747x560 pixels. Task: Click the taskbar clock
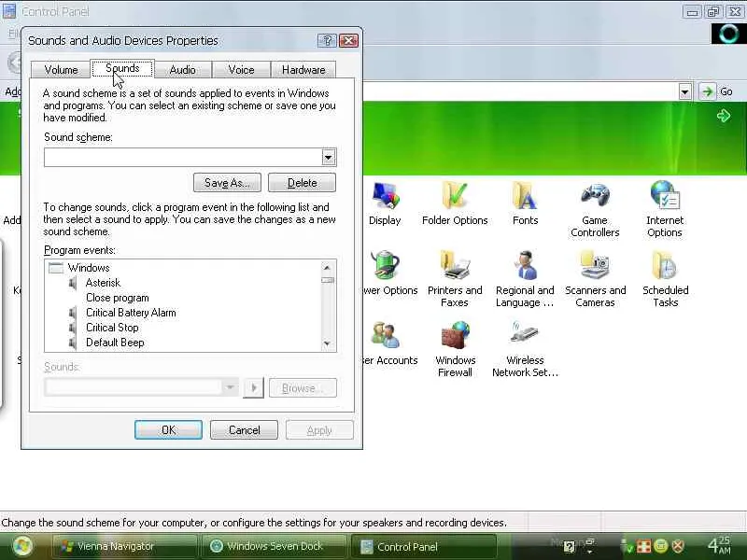(719, 545)
